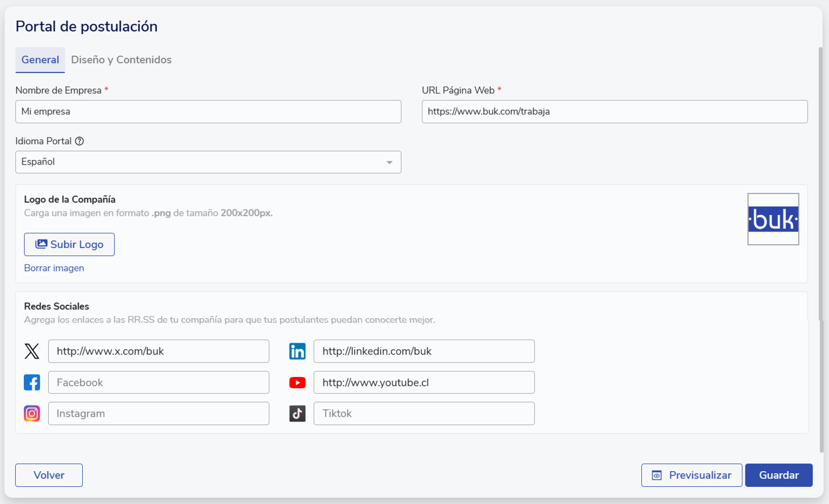Image resolution: width=829 pixels, height=504 pixels.
Task: Click the X (Twitter) social icon
Action: tap(32, 352)
